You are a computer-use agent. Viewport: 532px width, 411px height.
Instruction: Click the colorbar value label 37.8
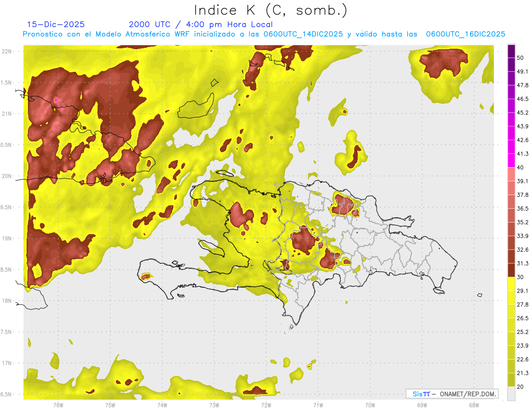(x=523, y=195)
